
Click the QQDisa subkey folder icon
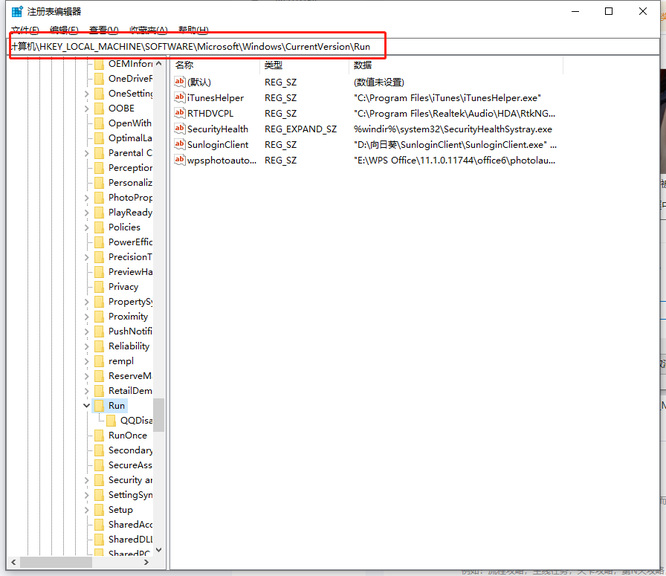(x=111, y=421)
